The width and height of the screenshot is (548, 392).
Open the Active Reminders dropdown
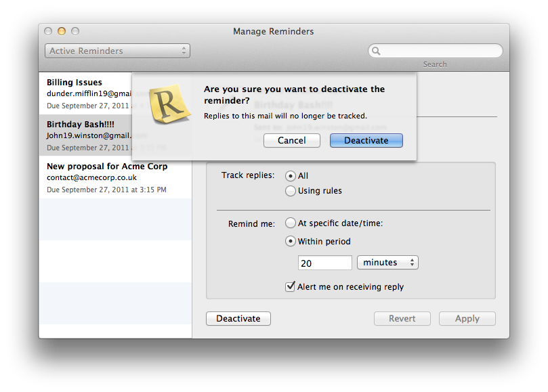point(117,51)
